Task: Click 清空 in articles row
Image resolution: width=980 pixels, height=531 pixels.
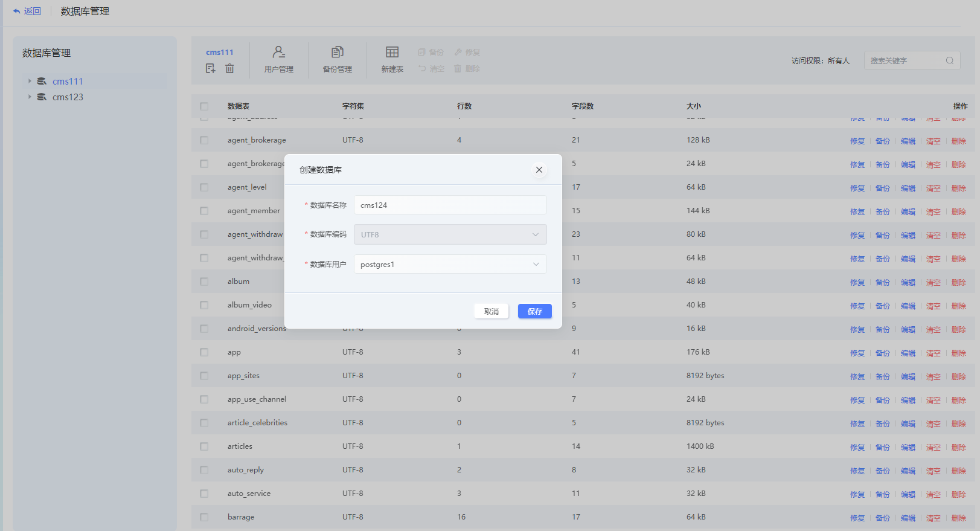Action: tap(934, 447)
